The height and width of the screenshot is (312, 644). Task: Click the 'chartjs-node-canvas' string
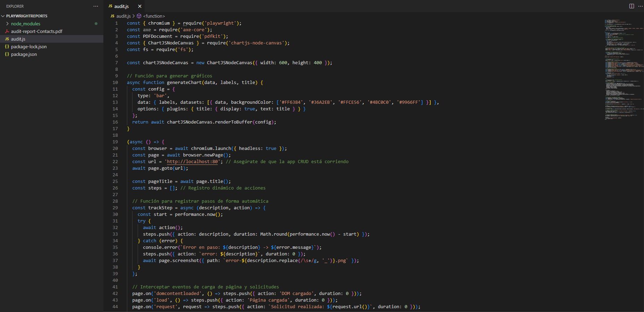click(256, 43)
